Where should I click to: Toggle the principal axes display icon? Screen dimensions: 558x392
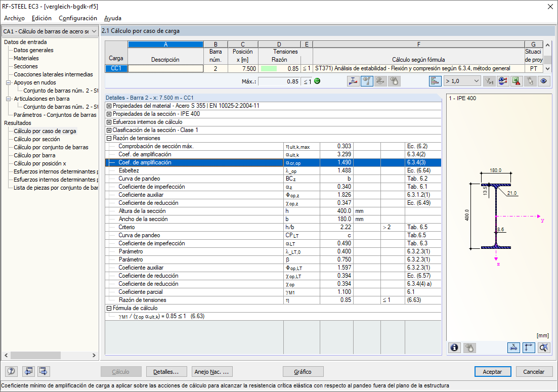pos(529,347)
